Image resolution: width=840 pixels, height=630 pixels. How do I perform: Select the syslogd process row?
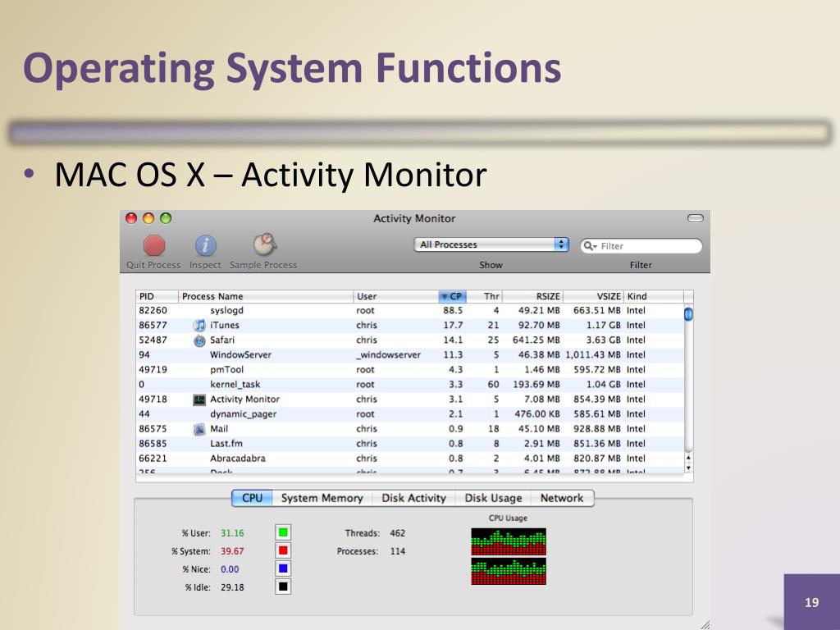pyautogui.click(x=410, y=311)
